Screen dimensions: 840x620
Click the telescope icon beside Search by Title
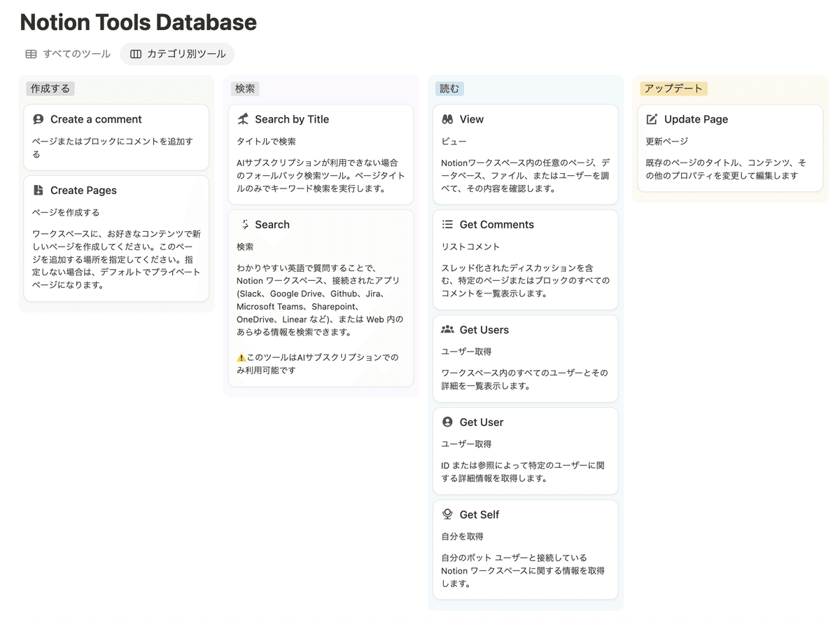click(x=243, y=120)
